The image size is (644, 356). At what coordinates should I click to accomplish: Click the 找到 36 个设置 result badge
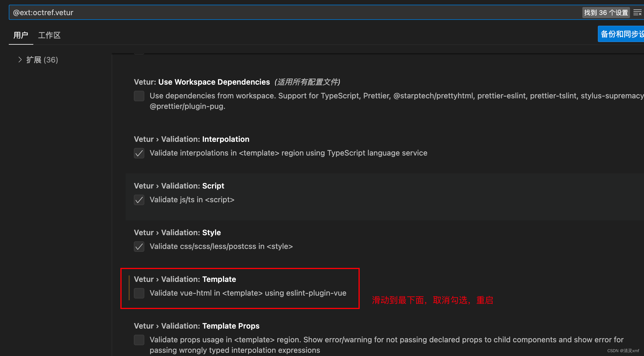point(606,13)
